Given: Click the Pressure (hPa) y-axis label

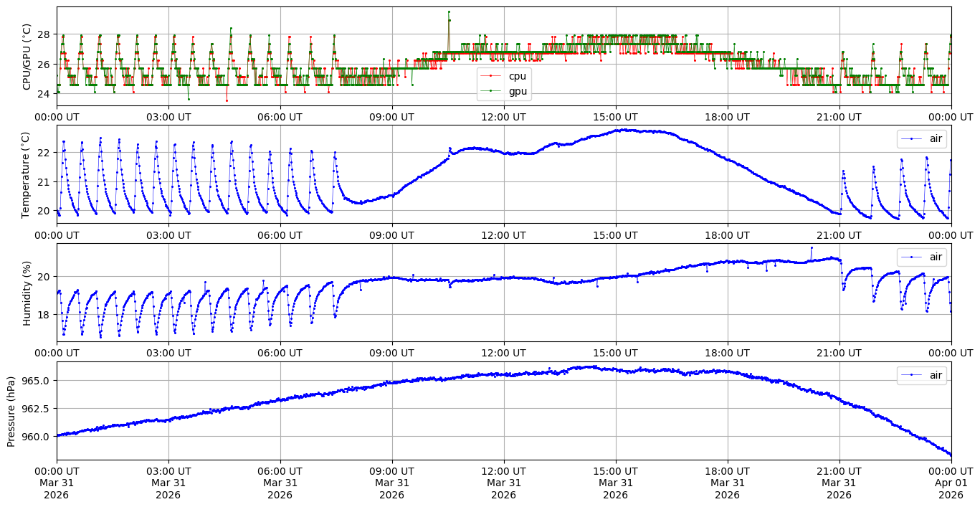Looking at the screenshot, I should [x=11, y=411].
